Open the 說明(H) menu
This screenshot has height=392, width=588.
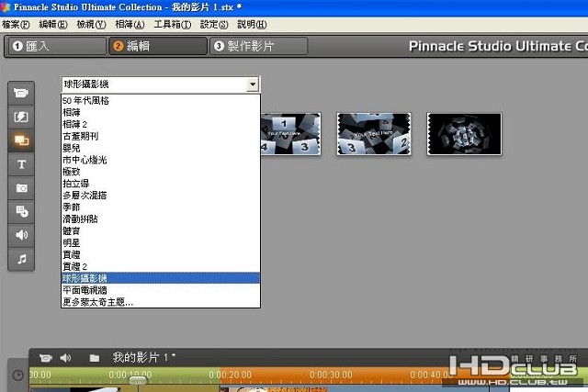tap(252, 25)
